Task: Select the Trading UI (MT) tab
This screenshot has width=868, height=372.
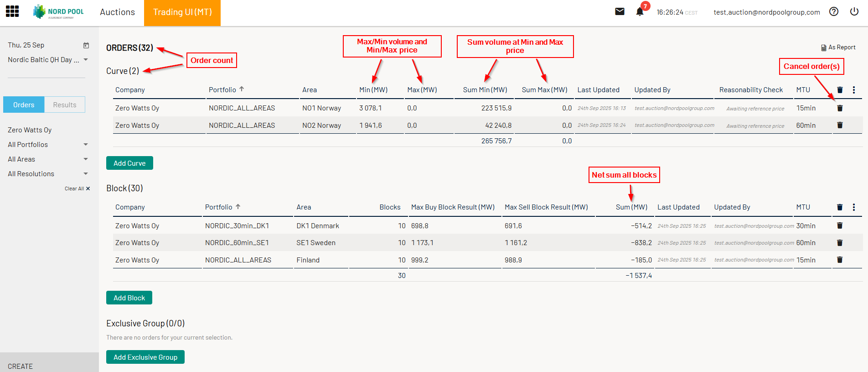Action: [x=182, y=13]
